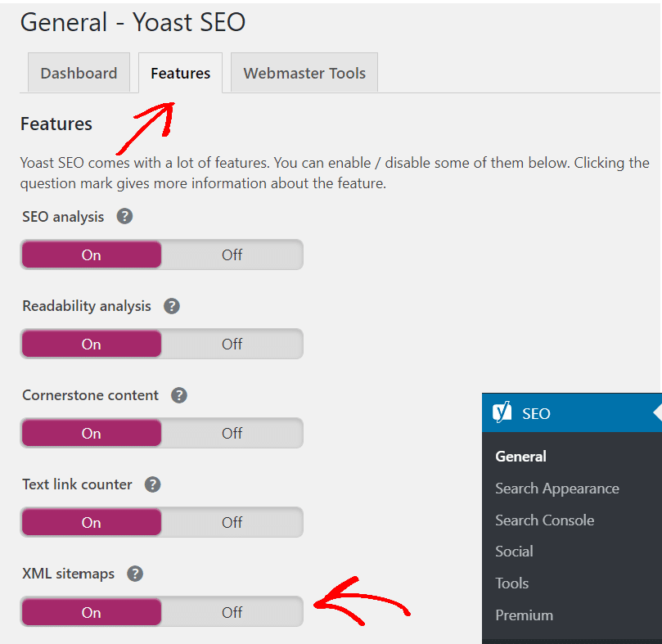This screenshot has width=662, height=644.
Task: Set Text link counter to Off
Action: click(x=232, y=522)
